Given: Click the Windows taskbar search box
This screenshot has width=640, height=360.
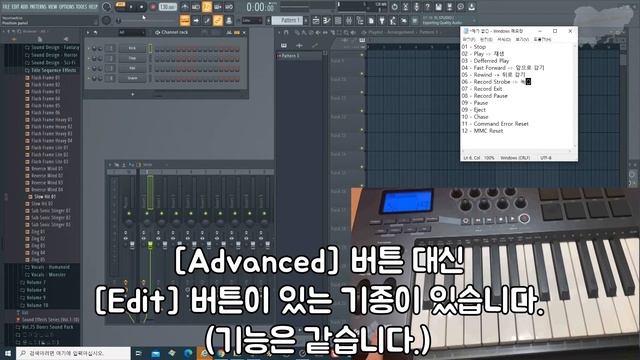Looking at the screenshot, I should point(73,353).
